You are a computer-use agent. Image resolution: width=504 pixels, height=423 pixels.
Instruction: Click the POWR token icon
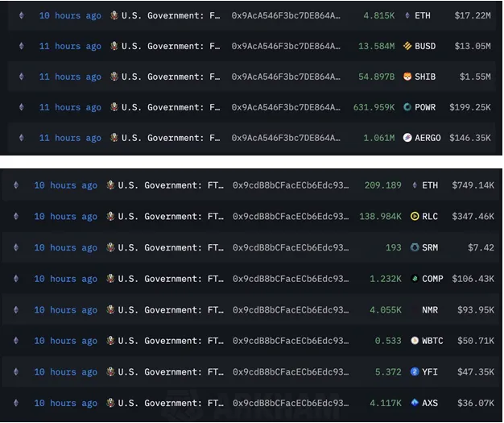click(407, 107)
